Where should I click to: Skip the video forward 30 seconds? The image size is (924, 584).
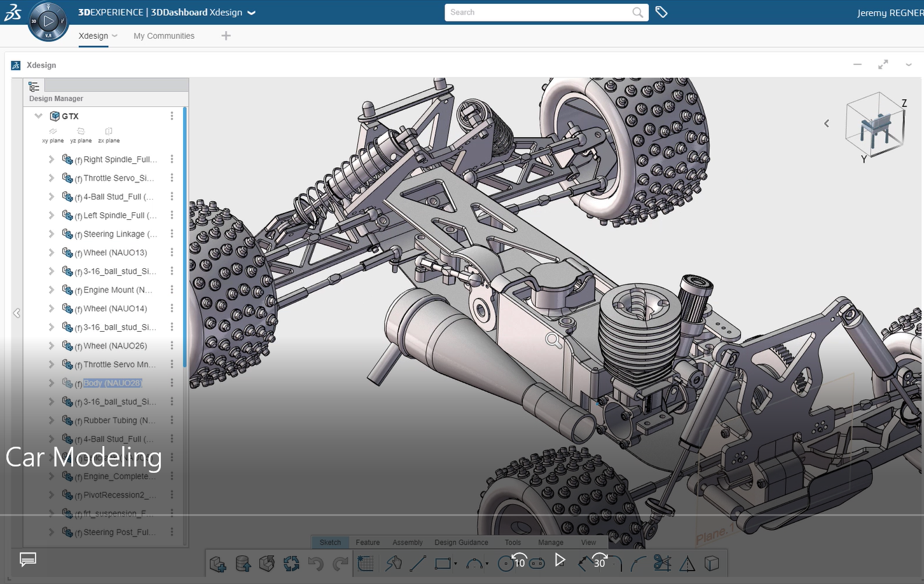click(x=600, y=561)
